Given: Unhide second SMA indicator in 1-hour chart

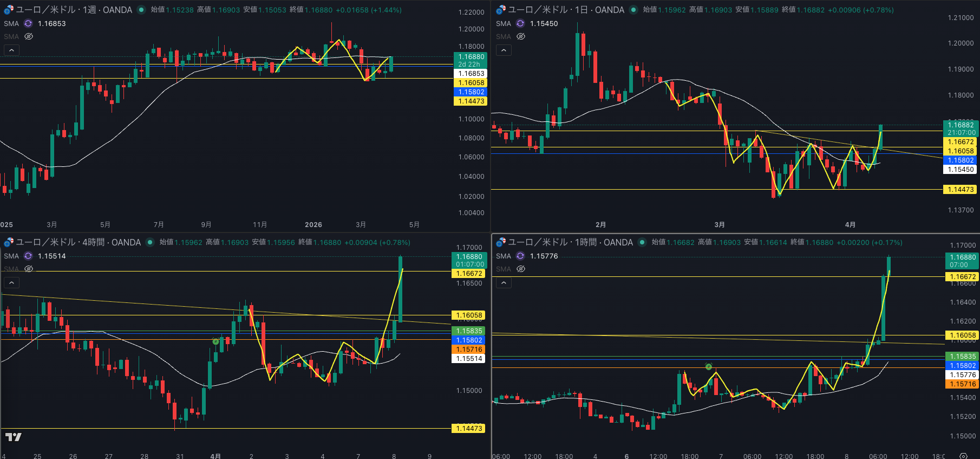Looking at the screenshot, I should coord(521,269).
